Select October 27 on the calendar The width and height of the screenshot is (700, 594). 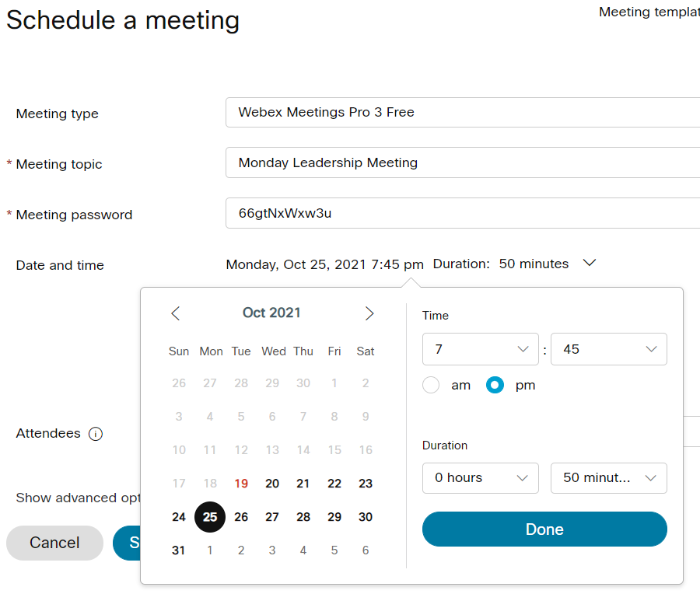271,516
